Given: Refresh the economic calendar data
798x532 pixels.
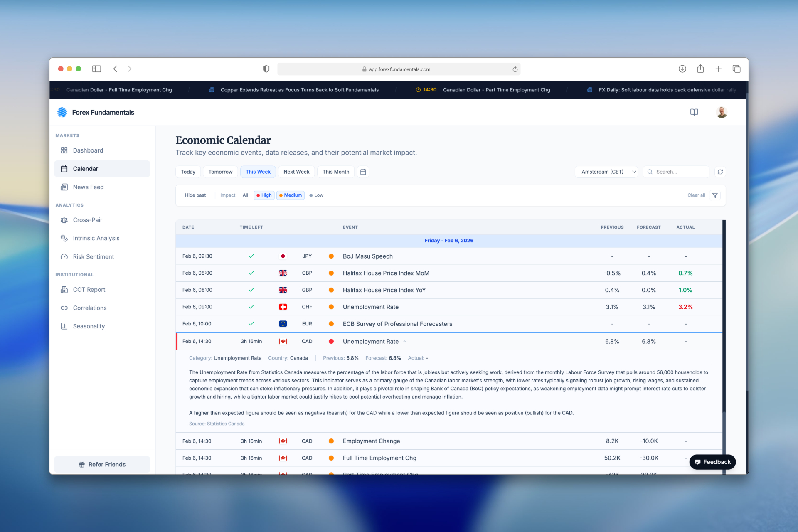Looking at the screenshot, I should pyautogui.click(x=720, y=172).
